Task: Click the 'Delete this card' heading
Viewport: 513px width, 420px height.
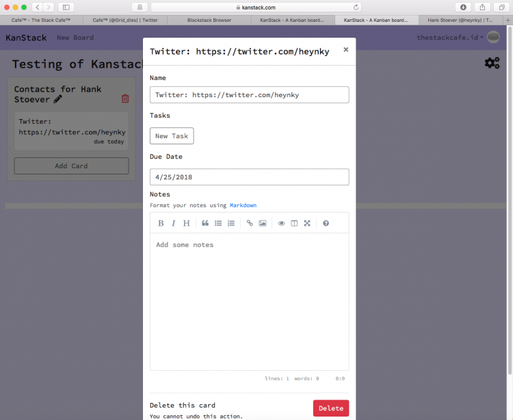Action: 183,405
